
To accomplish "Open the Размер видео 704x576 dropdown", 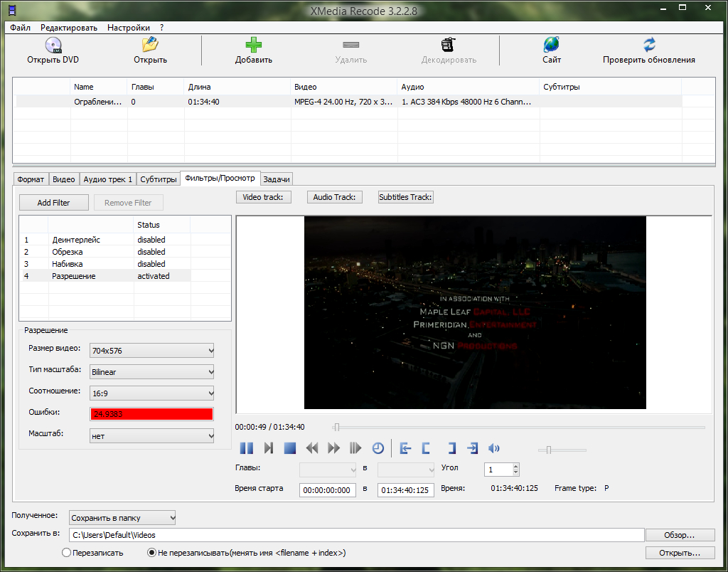I will pyautogui.click(x=152, y=350).
